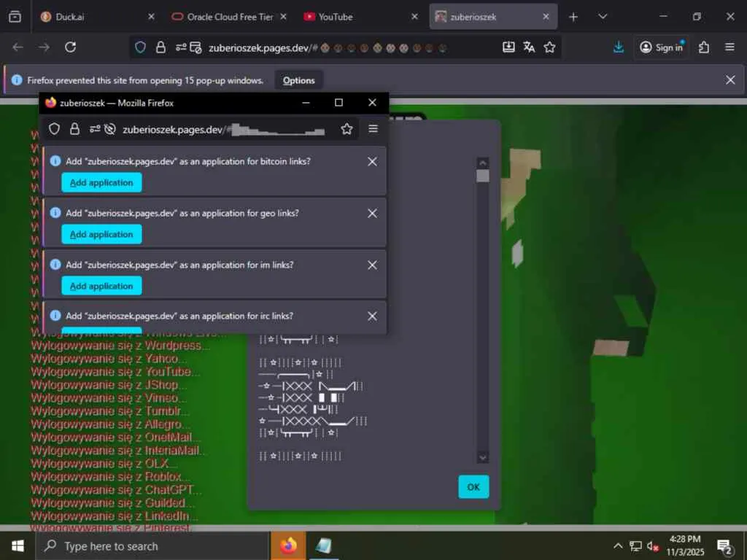Open the notepad-like taskbar app icon
The width and height of the screenshot is (747, 560).
point(324,545)
